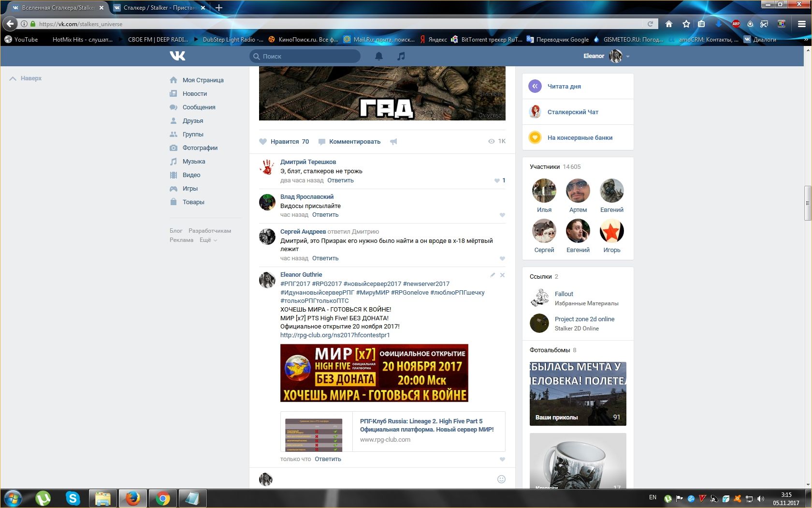Go back to the previous page

(10, 24)
